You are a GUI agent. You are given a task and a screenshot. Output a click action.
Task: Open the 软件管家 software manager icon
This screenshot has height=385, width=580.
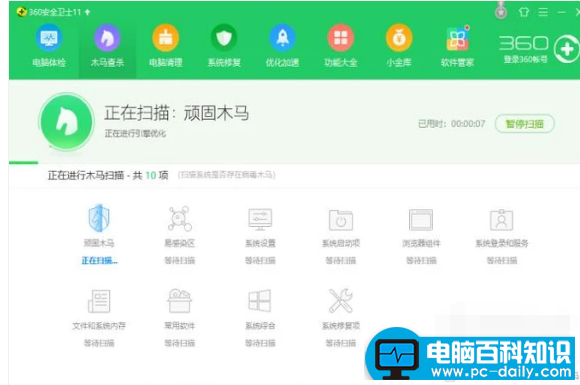[458, 38]
